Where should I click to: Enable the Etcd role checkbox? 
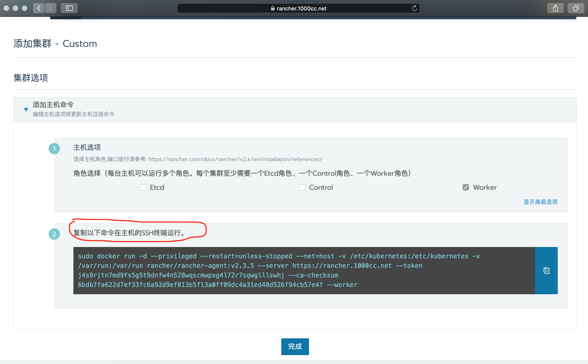coord(143,187)
